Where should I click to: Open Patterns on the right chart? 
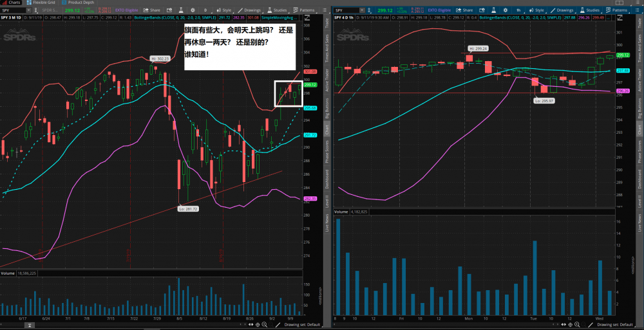pos(615,10)
